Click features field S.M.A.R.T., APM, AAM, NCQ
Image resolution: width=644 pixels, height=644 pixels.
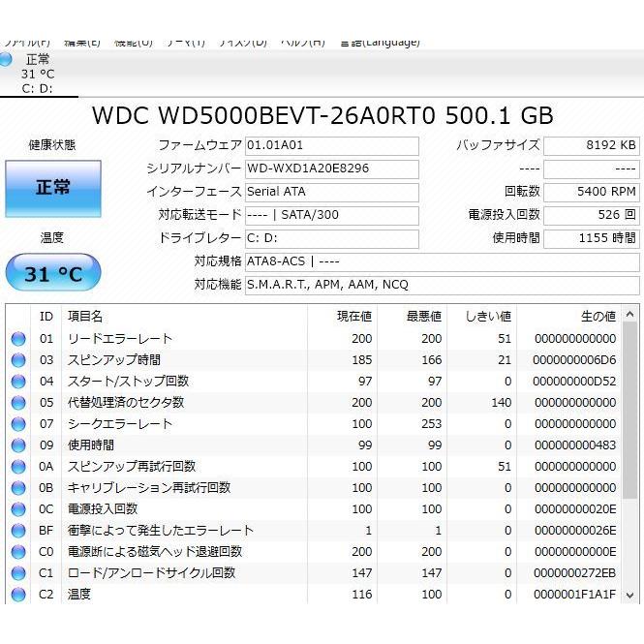coord(443,285)
